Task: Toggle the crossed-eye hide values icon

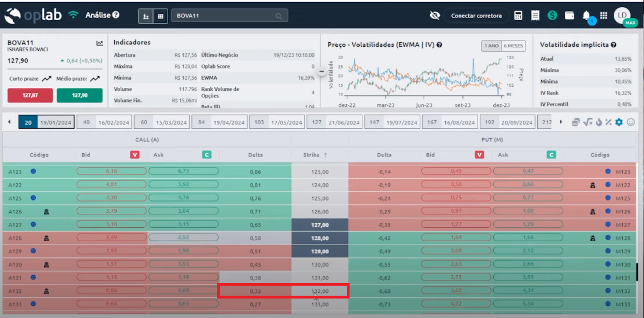Action: pos(435,16)
